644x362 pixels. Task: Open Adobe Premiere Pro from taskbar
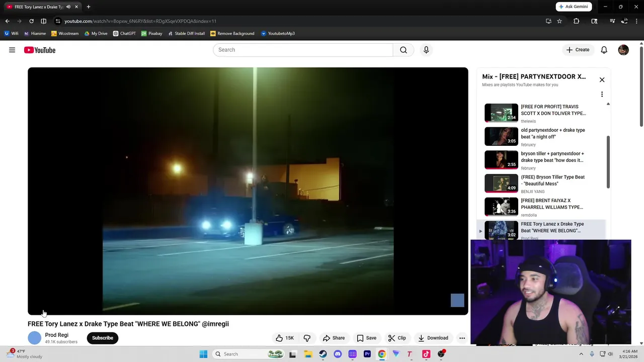(x=367, y=354)
